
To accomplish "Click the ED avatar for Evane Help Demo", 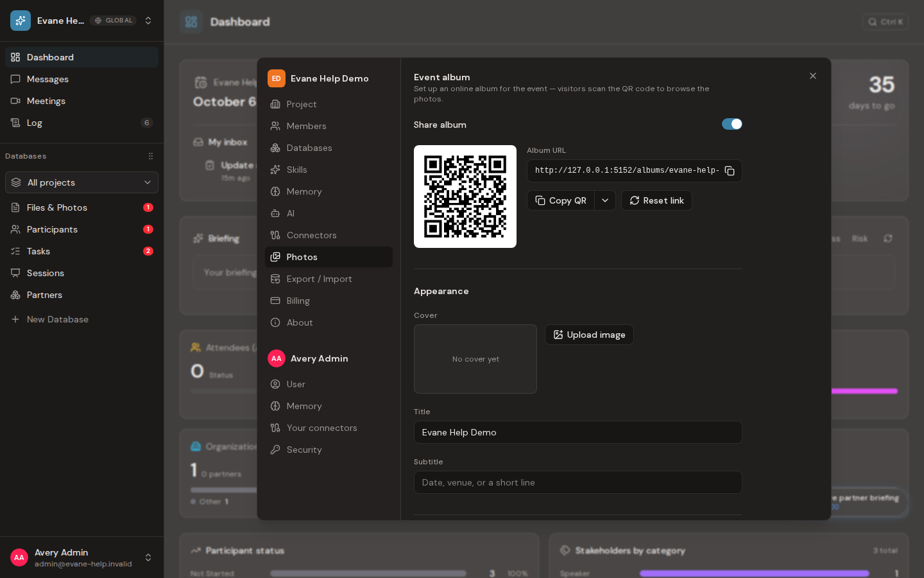I will coord(277,78).
